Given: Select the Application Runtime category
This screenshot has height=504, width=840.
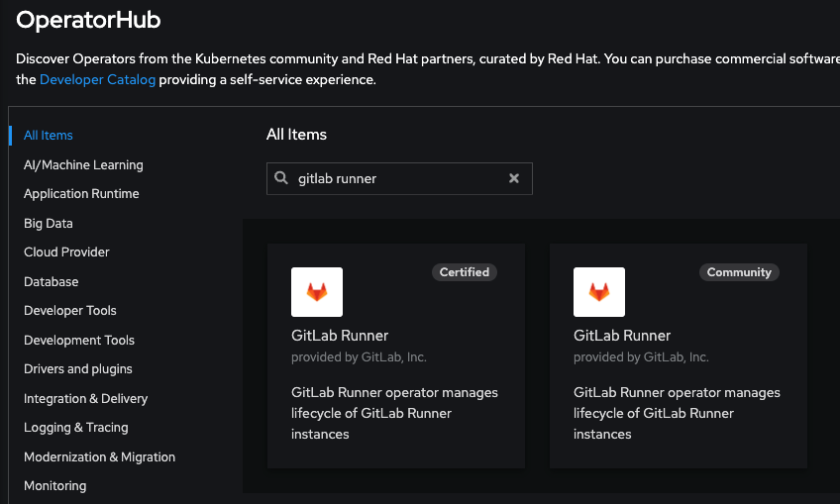Looking at the screenshot, I should 81,194.
